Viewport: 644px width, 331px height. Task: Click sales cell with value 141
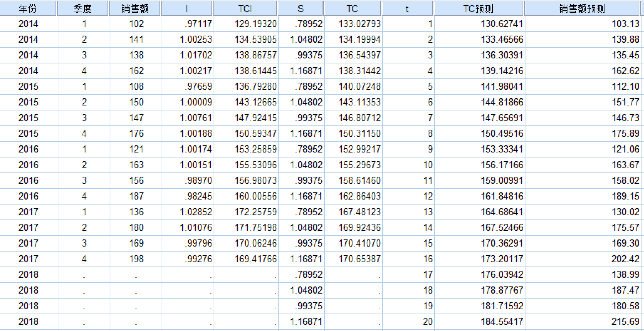coord(136,40)
